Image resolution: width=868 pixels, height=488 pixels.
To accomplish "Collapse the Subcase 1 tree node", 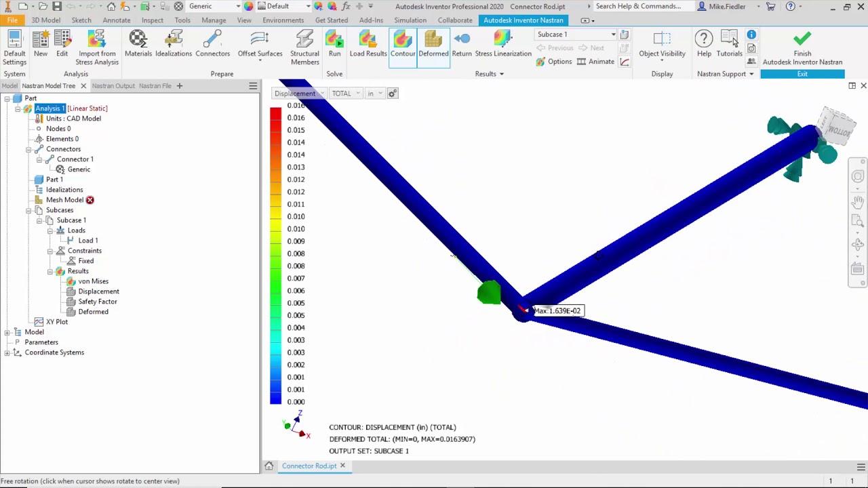I will [39, 220].
